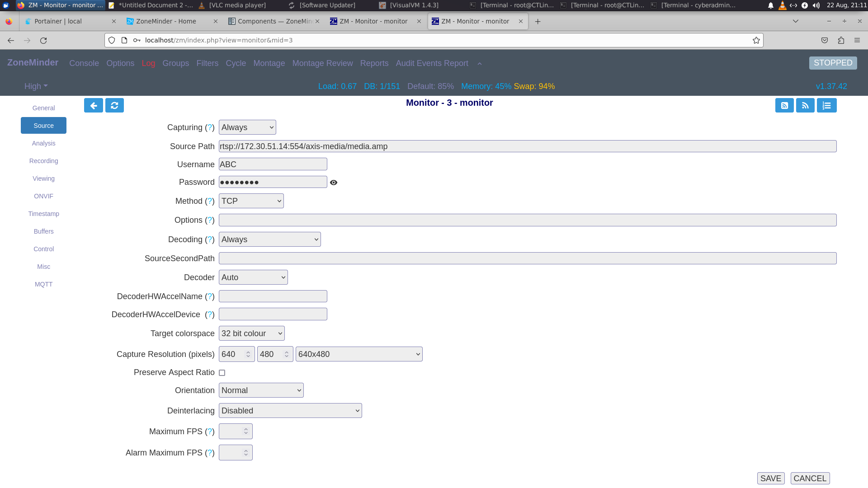Click the SAVE button
Viewport: 868px width, 488px height.
pyautogui.click(x=771, y=479)
